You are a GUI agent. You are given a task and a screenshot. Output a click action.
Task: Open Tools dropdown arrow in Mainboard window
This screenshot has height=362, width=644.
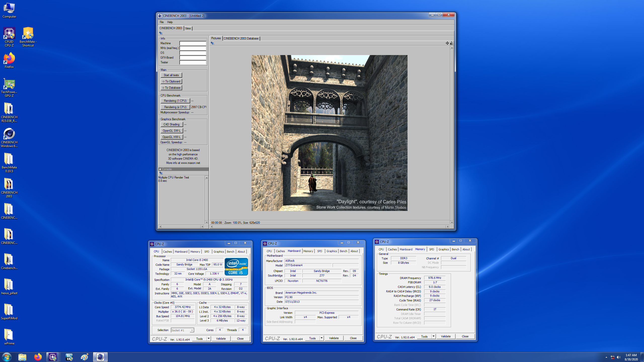[x=321, y=338]
